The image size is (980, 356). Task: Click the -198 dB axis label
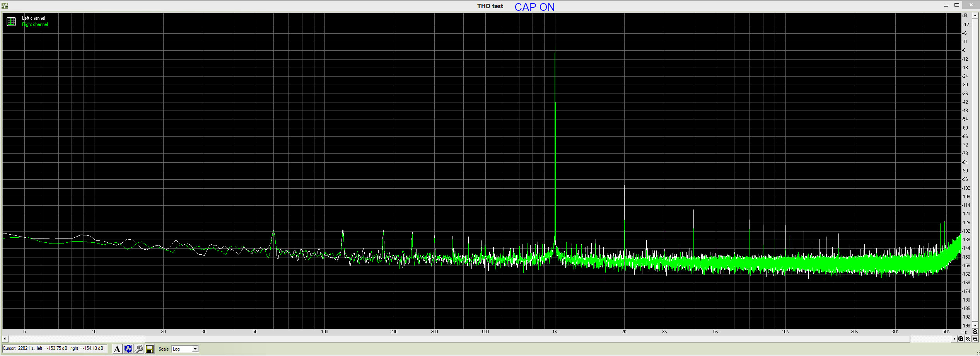click(x=966, y=326)
